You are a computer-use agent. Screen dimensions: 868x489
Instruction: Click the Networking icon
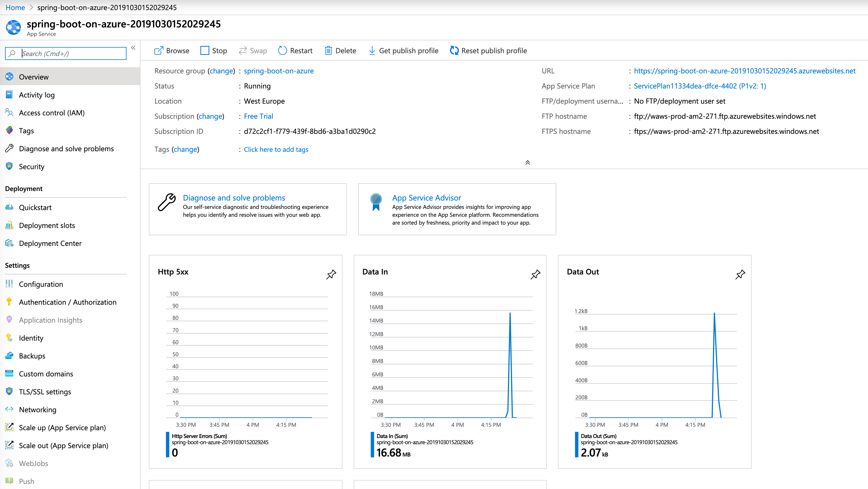tap(10, 409)
